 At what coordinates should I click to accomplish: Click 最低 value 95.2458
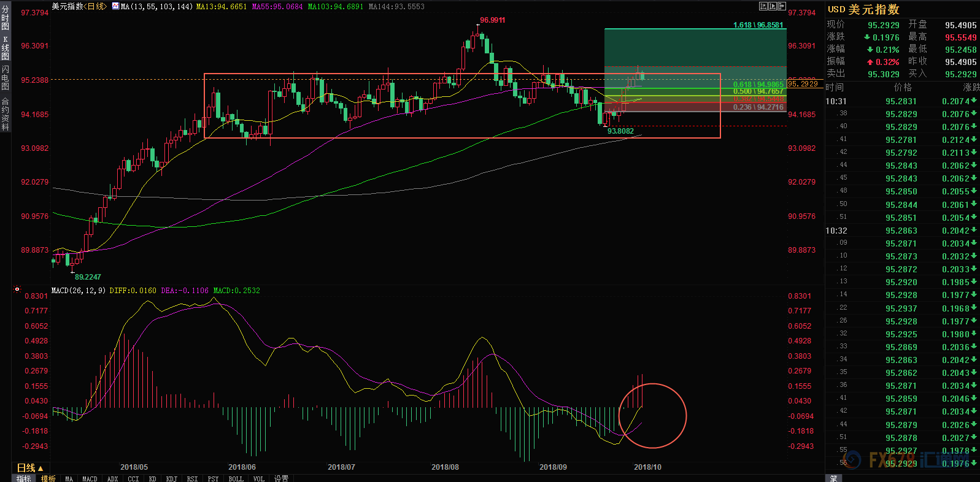pyautogui.click(x=961, y=50)
